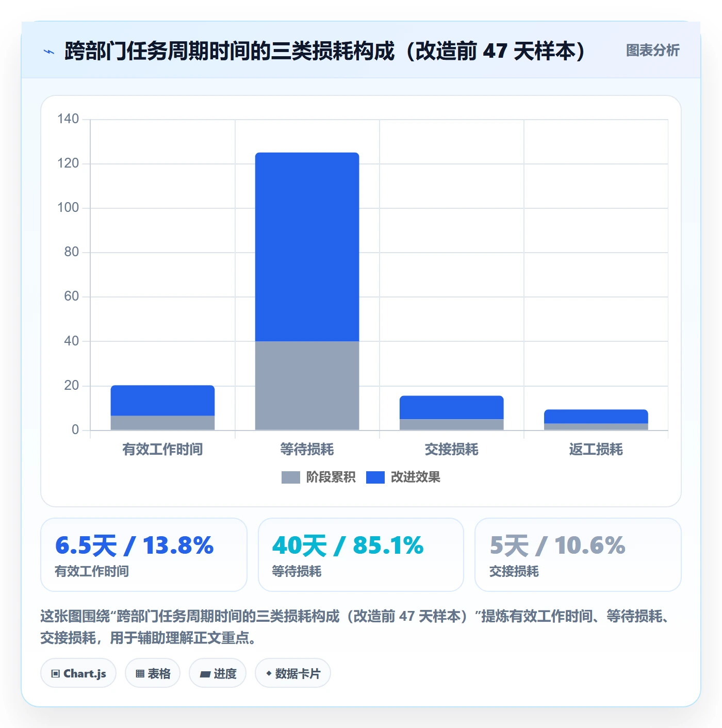The width and height of the screenshot is (722, 728).
Task: Click the y-axis value 60
Action: coord(71,296)
